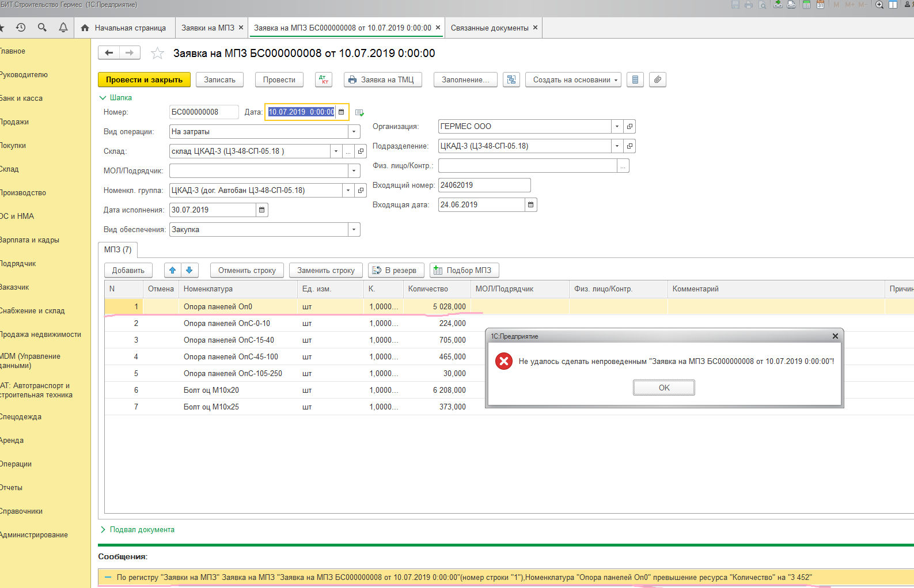The width and height of the screenshot is (914, 588).
Task: Move row up with blue up arrow
Action: click(173, 270)
